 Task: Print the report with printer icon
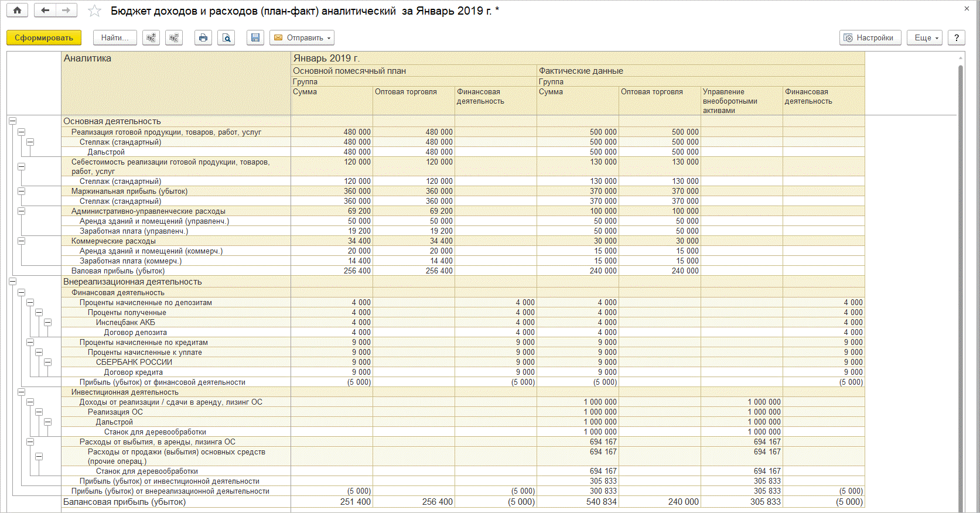(203, 37)
